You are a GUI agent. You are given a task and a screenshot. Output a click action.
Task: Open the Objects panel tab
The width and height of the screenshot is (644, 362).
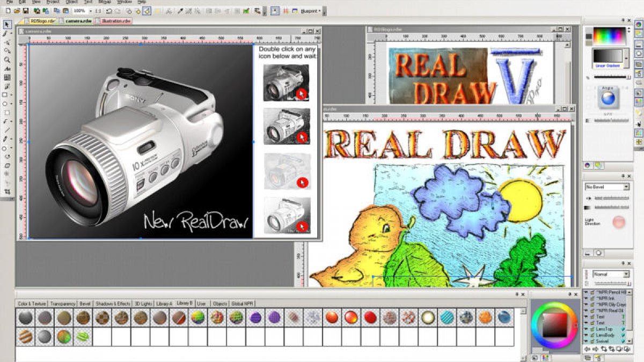pyautogui.click(x=220, y=304)
